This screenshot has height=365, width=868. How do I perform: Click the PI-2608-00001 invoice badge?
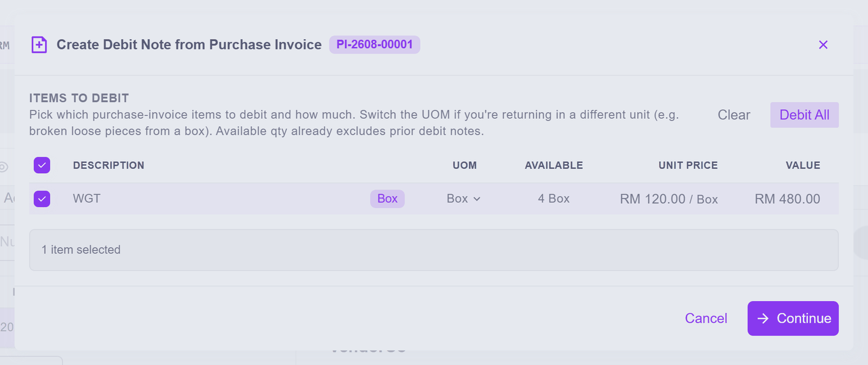(x=374, y=45)
